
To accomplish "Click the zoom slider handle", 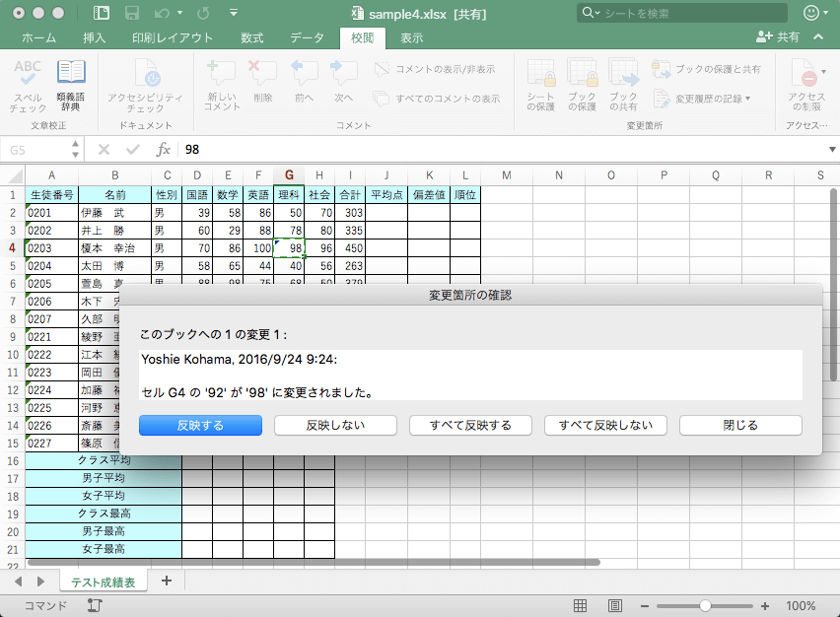I will point(705,606).
